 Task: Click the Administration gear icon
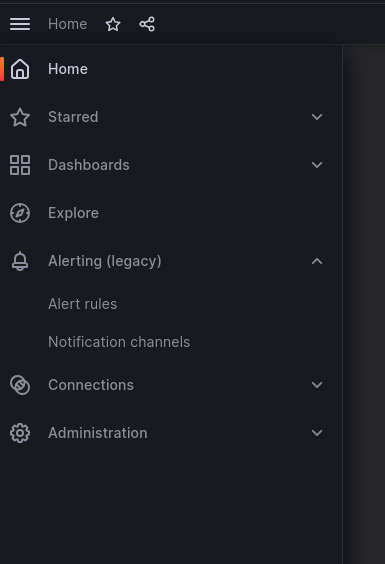tap(20, 433)
